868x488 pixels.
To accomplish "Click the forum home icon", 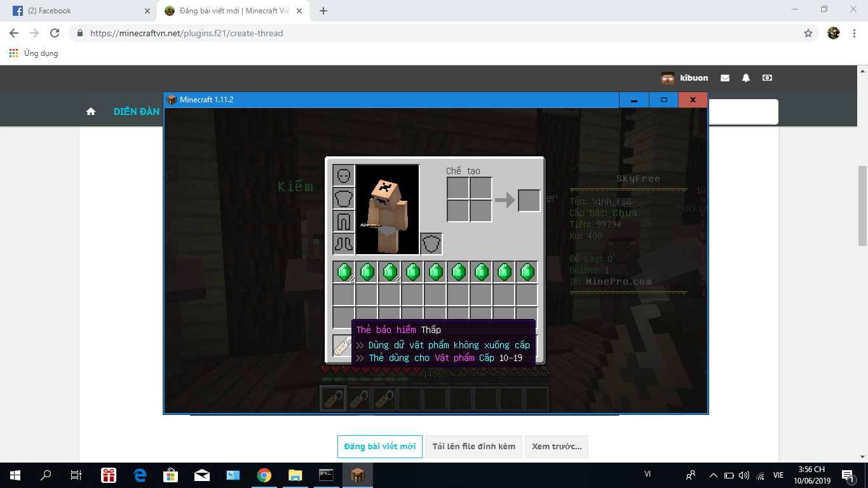I will [91, 112].
